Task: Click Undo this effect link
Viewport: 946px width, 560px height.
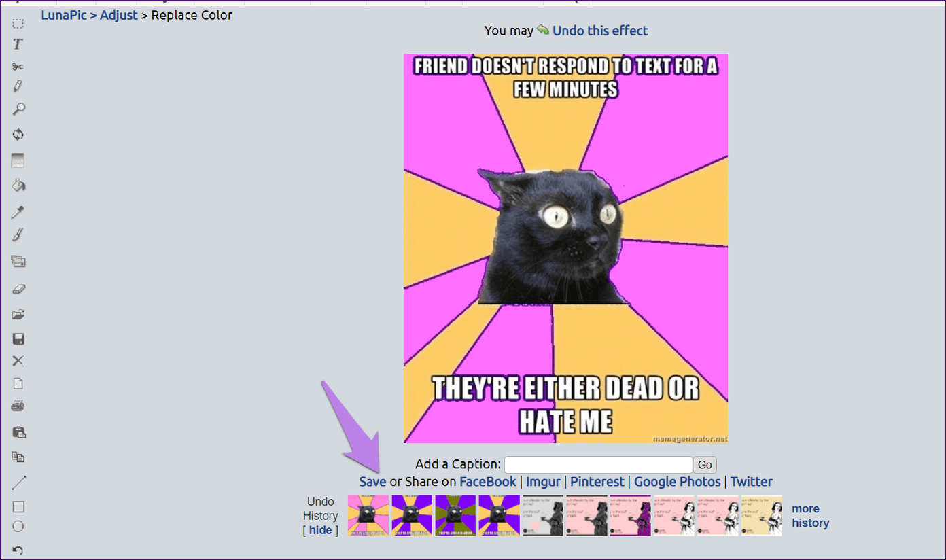Action: 600,31
